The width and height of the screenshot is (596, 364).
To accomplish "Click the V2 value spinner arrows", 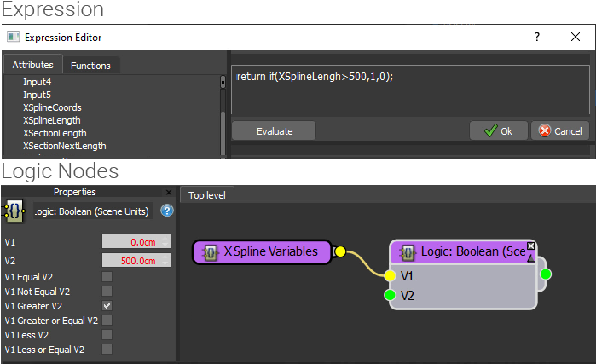I will (165, 260).
